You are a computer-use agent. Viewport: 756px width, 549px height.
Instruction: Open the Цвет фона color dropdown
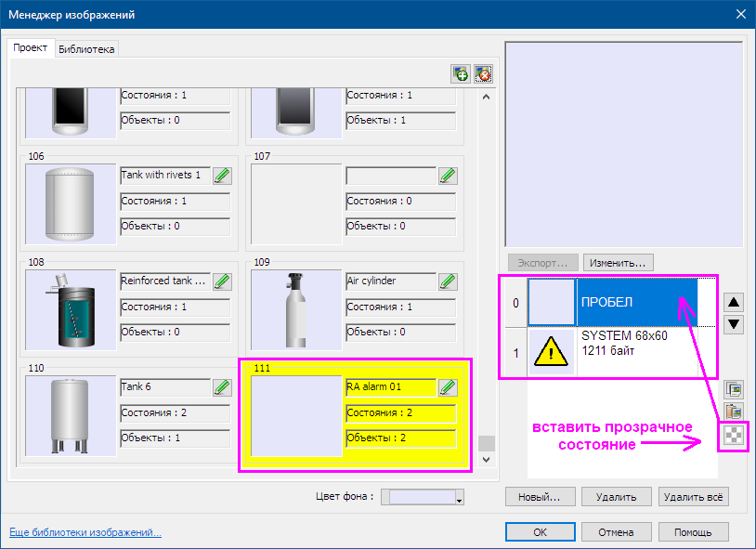[460, 497]
